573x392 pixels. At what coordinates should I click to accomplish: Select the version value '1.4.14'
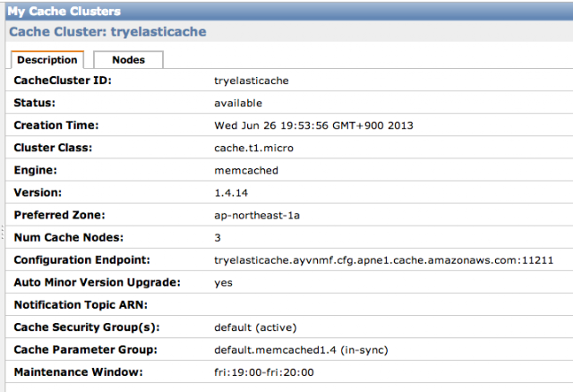click(231, 193)
